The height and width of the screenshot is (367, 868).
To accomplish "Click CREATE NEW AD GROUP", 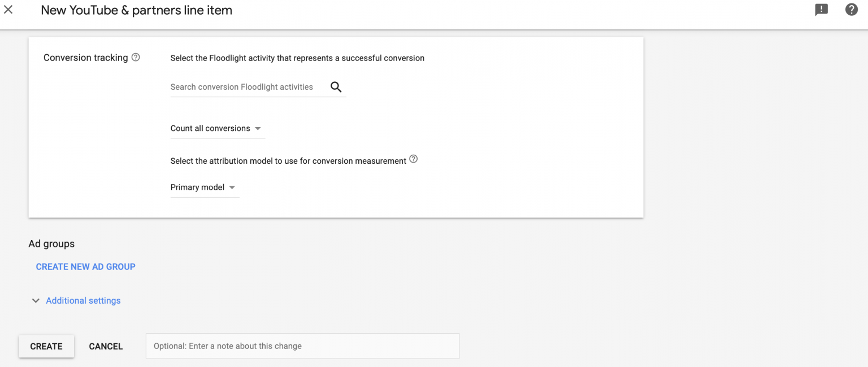I will (85, 266).
